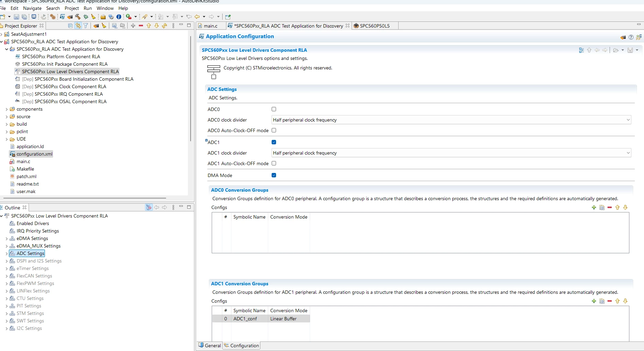Screen dimensions: 644x351
Task: Click Save icon in the main toolbar
Action: 16,16
